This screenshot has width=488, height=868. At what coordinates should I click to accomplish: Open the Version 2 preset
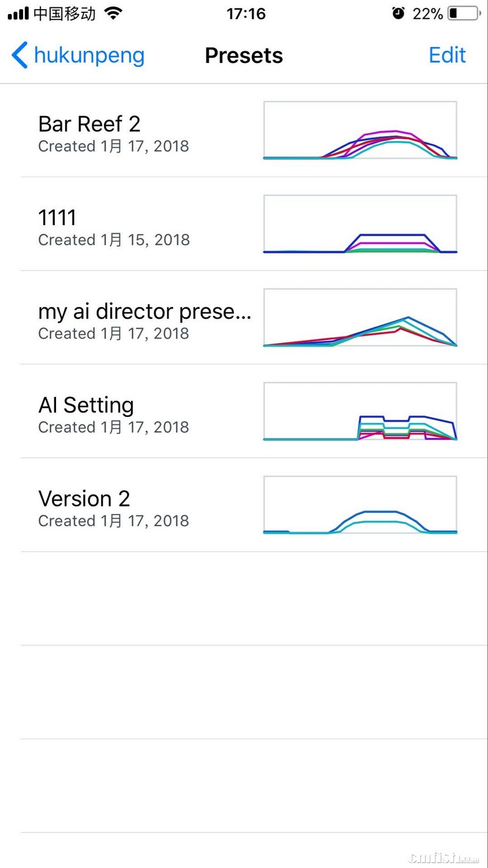[84, 499]
